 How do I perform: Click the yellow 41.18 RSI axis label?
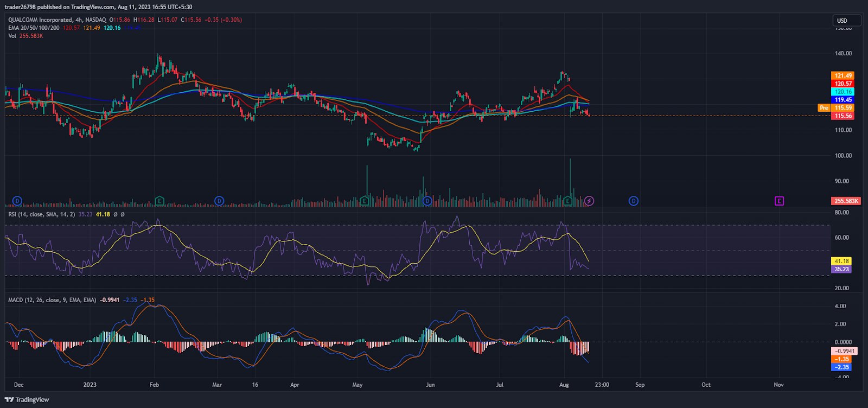coord(841,261)
